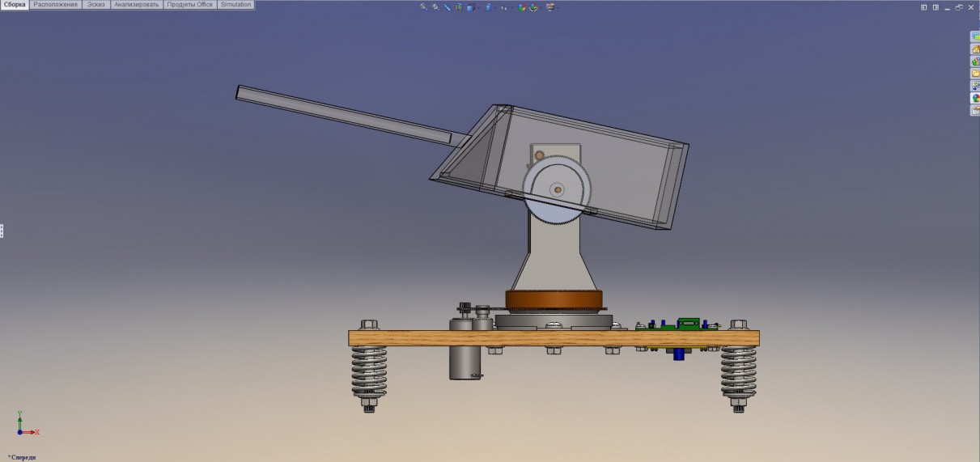The image size is (980, 462).
Task: Open the Продукты Office tab
Action: click(x=190, y=5)
